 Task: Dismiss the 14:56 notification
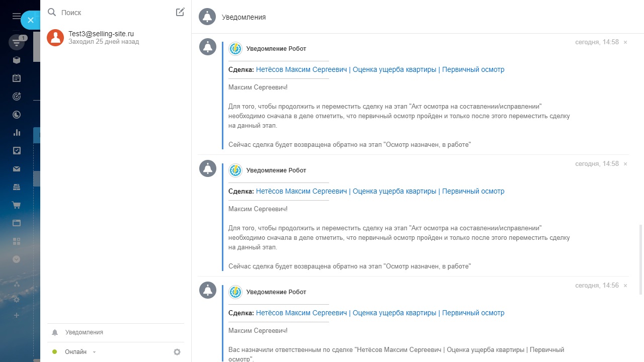pos(625,286)
